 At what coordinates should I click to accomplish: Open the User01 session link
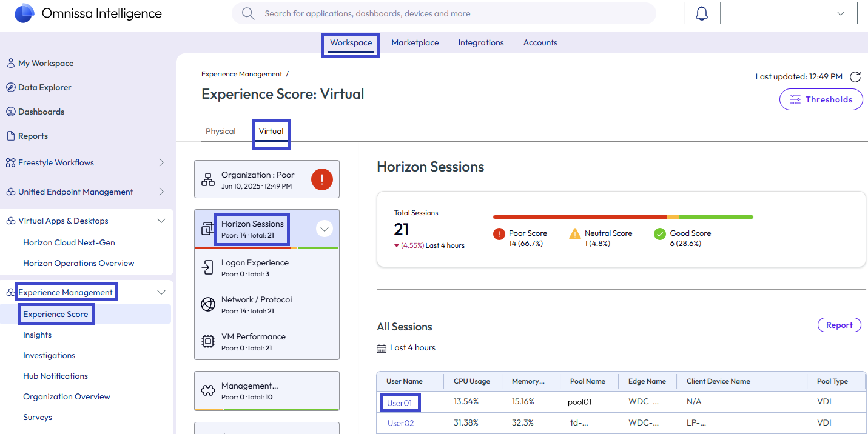pyautogui.click(x=400, y=402)
